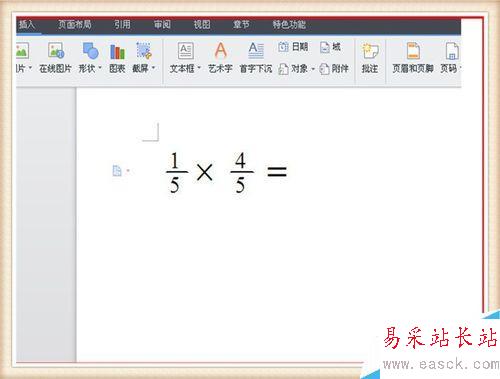The width and height of the screenshot is (500, 379).
Task: Click the 对象 object button
Action: 293,69
